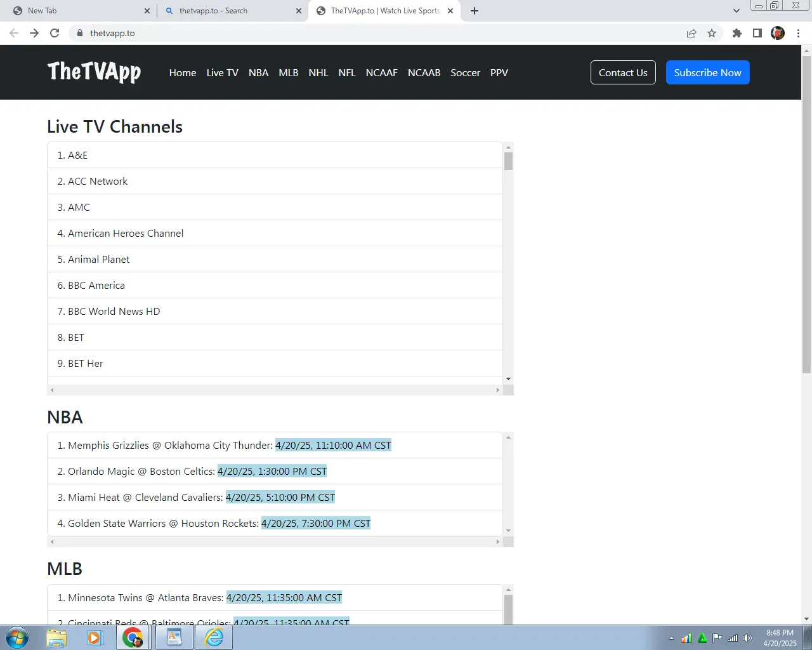The height and width of the screenshot is (650, 812).
Task: Close the thetvapp.to - Search tab
Action: [299, 11]
